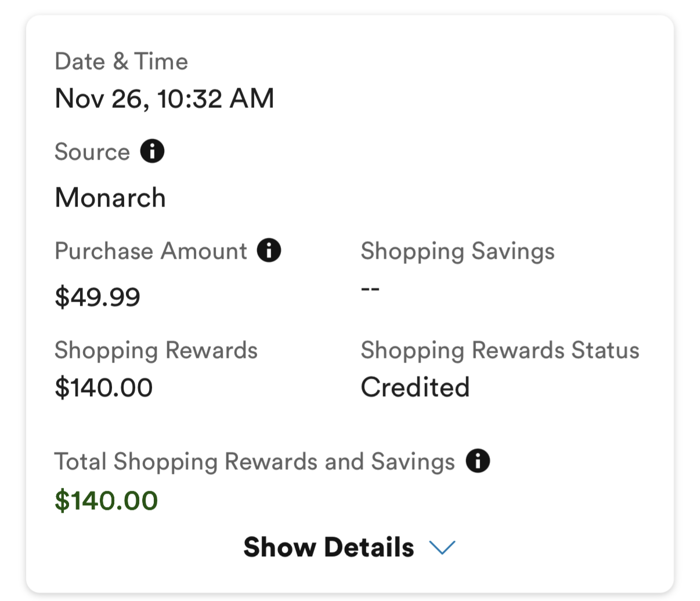Click the double-dash Shopping Savings value
Screen dimensions: 700x601
click(370, 288)
